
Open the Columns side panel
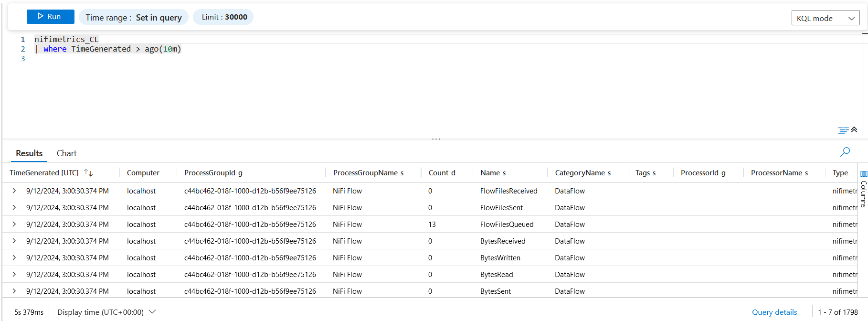coord(863,190)
